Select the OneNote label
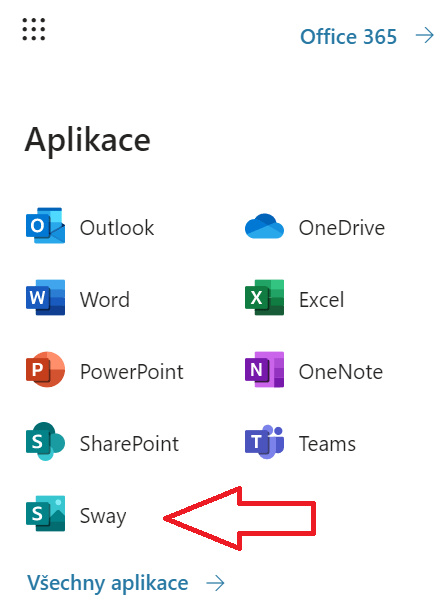 pos(341,372)
